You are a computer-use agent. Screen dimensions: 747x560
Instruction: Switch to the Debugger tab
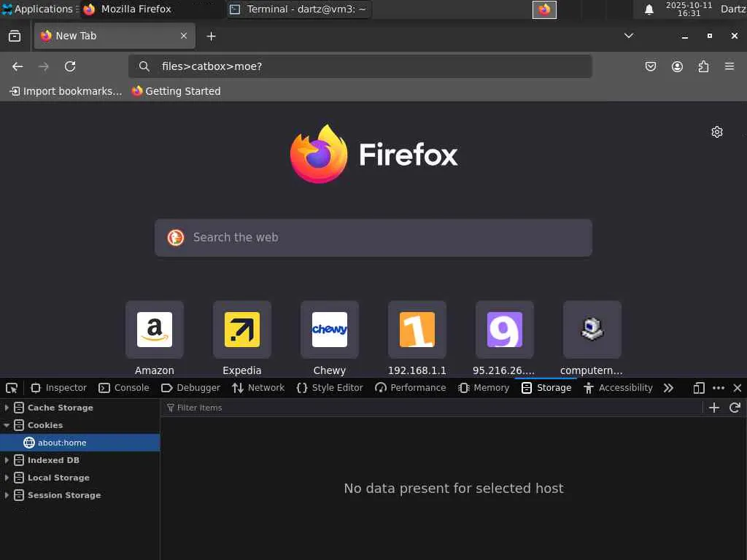pyautogui.click(x=190, y=388)
